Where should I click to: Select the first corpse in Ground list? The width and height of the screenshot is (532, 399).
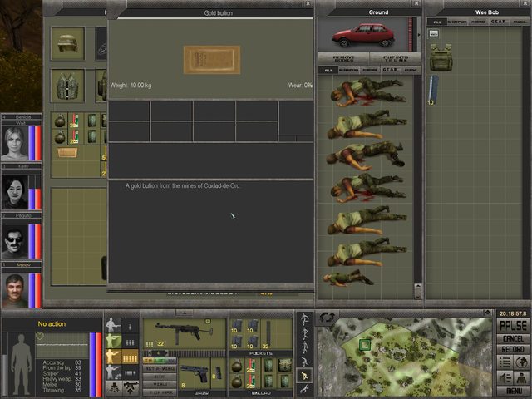[368, 91]
